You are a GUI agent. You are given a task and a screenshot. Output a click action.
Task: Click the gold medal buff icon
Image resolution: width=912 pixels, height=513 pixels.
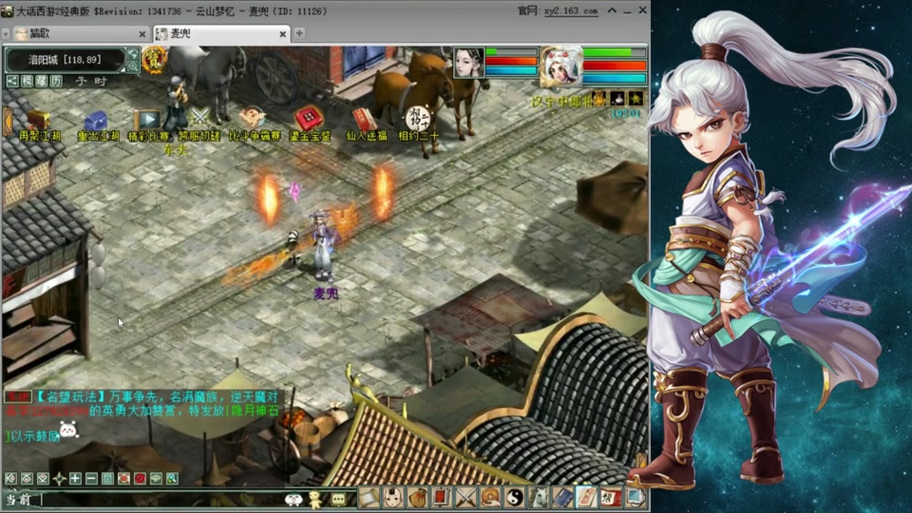599,97
